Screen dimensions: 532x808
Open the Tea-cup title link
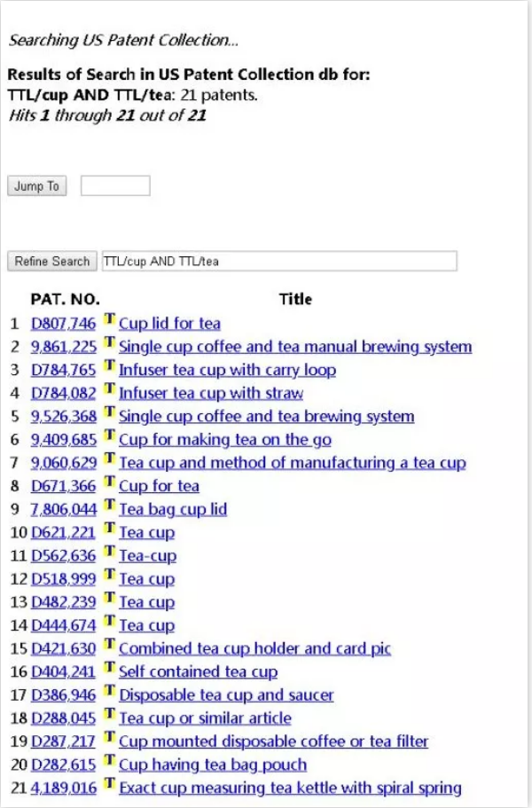[147, 556]
